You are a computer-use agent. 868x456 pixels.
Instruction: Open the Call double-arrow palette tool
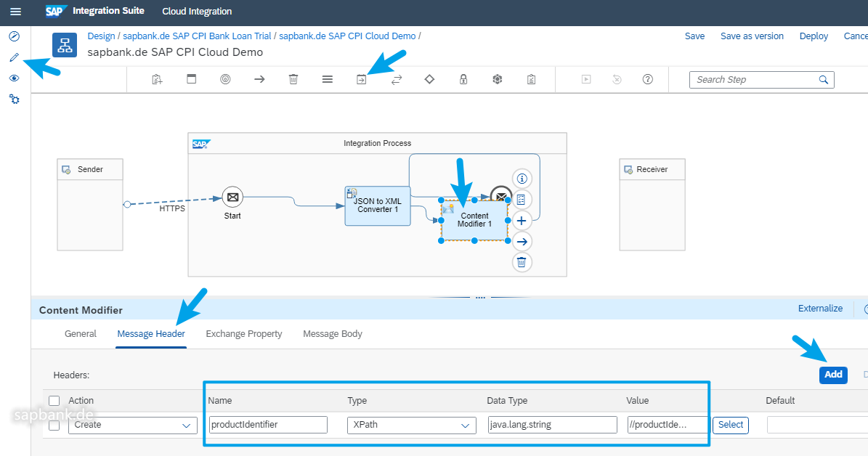tap(397, 80)
